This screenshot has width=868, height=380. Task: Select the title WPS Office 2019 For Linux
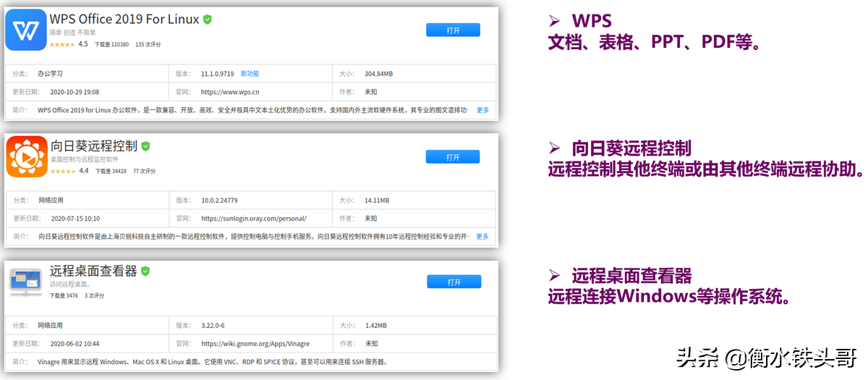click(124, 20)
